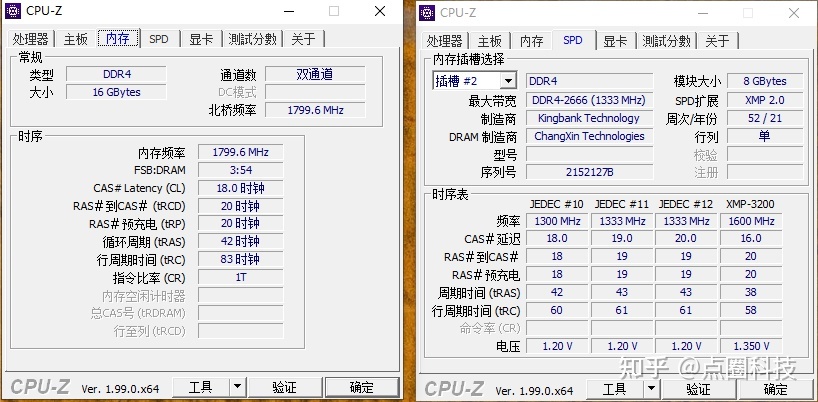Click the CPU-Z app icon in right window title bar
This screenshot has height=402, width=818.
(427, 13)
